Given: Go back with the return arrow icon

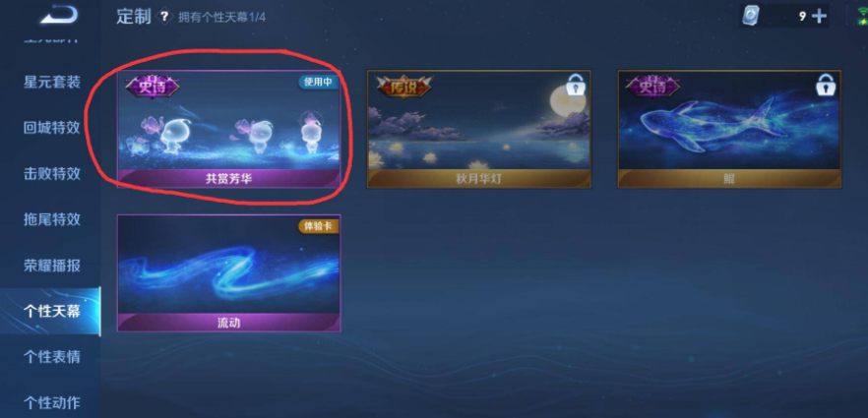Looking at the screenshot, I should coord(59,15).
